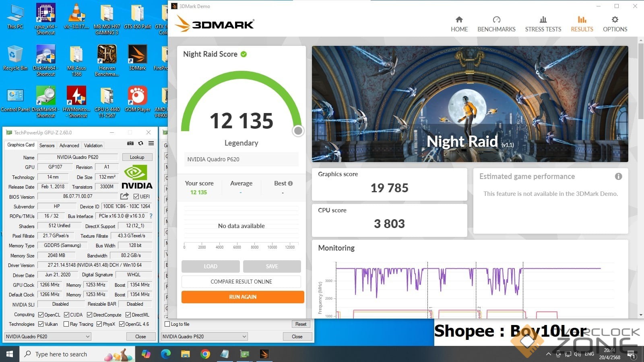644x362 pixels.
Task: Click the green validated score checkmark
Action: tap(244, 54)
